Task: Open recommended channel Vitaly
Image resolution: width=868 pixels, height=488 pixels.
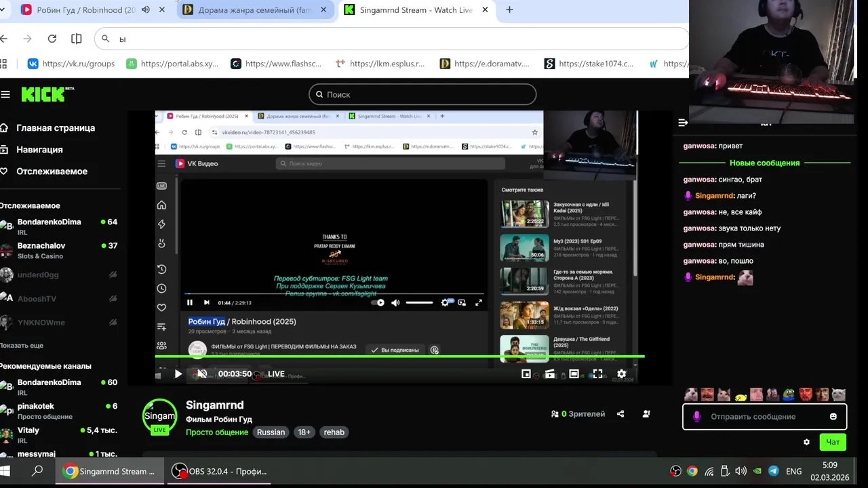Action: coord(60,434)
